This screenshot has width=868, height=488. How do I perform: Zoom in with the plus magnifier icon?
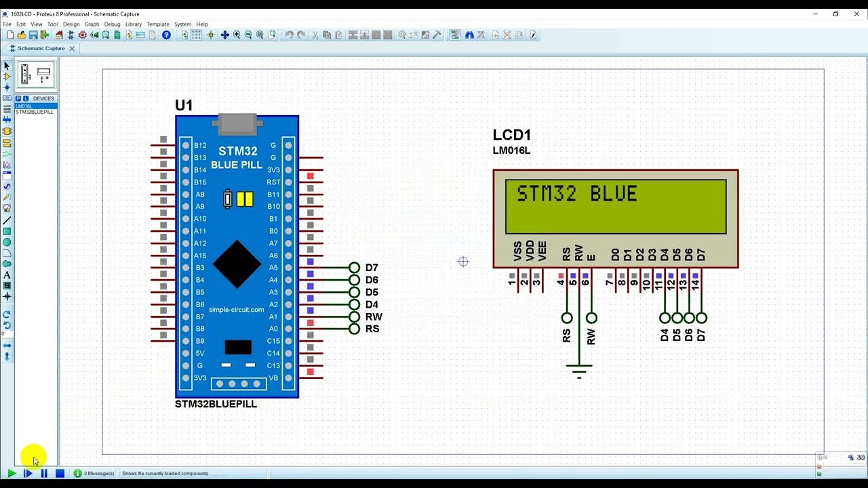coord(237,35)
